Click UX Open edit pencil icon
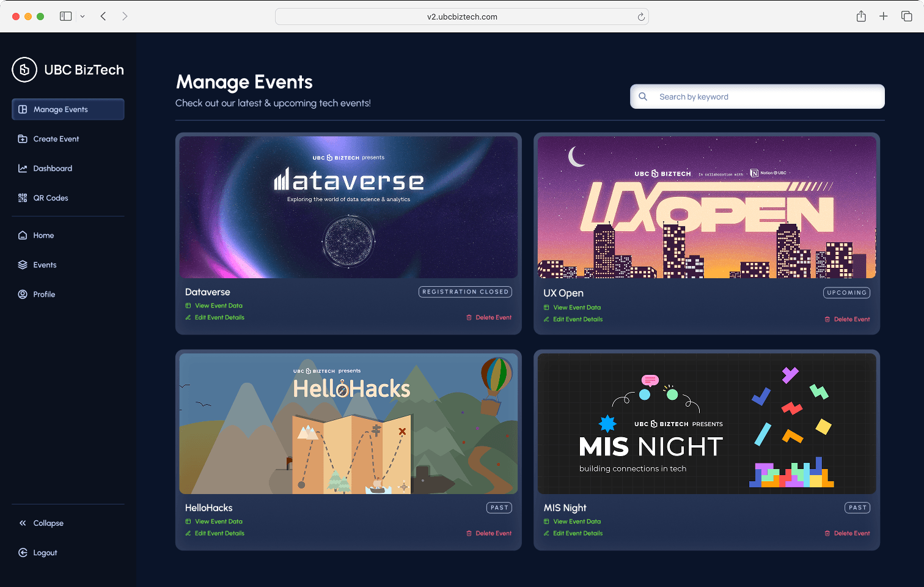924x587 pixels. [x=546, y=319]
